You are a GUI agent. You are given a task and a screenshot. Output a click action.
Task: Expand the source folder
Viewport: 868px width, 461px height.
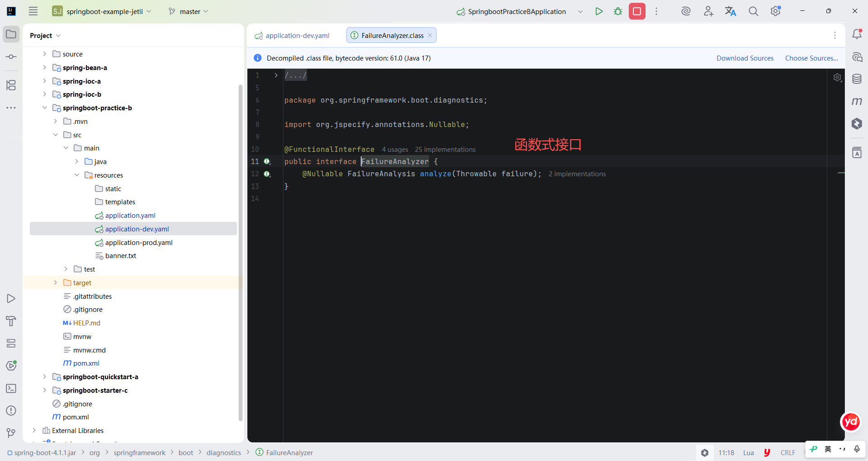click(44, 54)
